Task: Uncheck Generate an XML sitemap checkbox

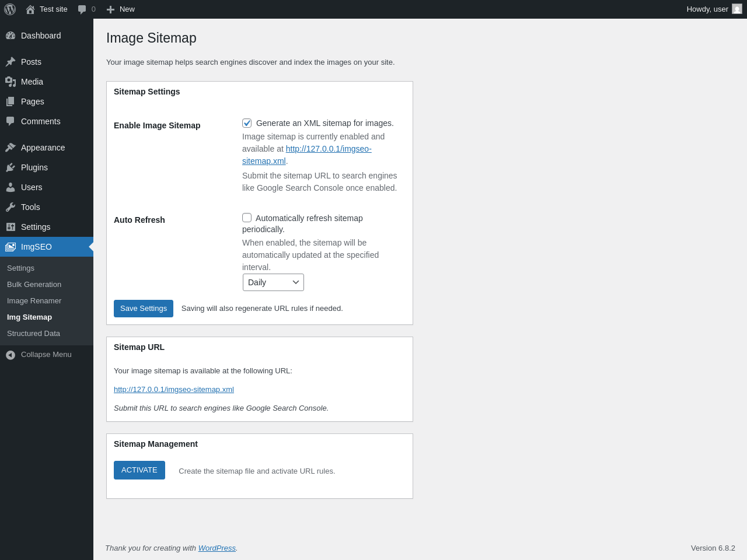Action: click(247, 123)
